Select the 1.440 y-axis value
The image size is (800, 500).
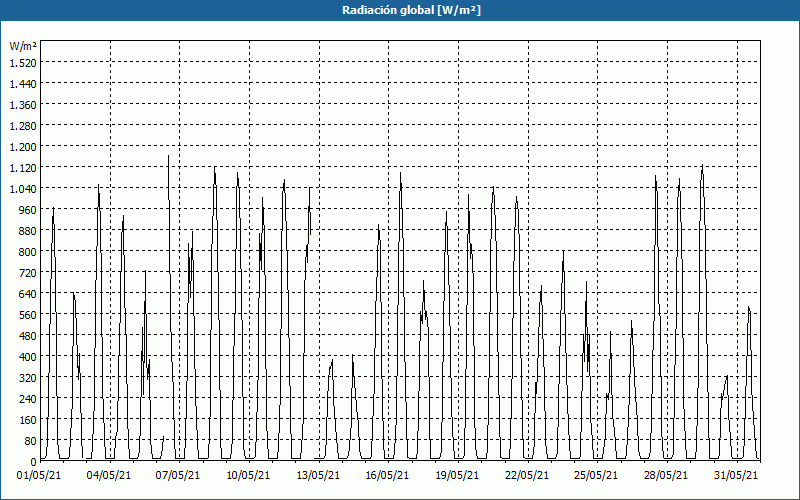pyautogui.click(x=23, y=83)
